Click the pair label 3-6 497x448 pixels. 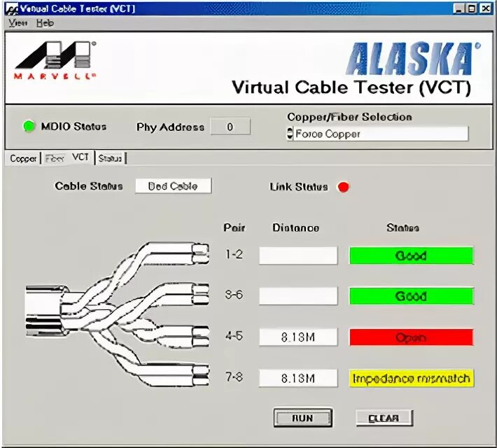pos(234,295)
